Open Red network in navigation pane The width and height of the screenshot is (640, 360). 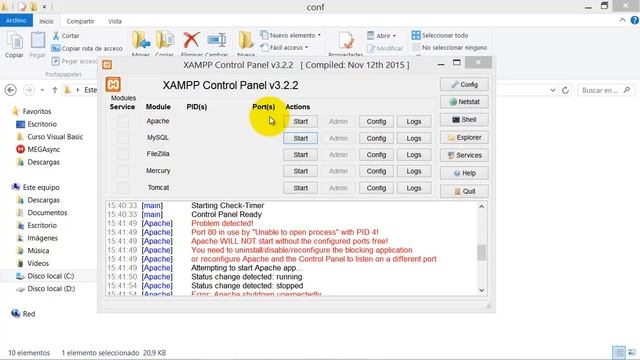pos(24,314)
